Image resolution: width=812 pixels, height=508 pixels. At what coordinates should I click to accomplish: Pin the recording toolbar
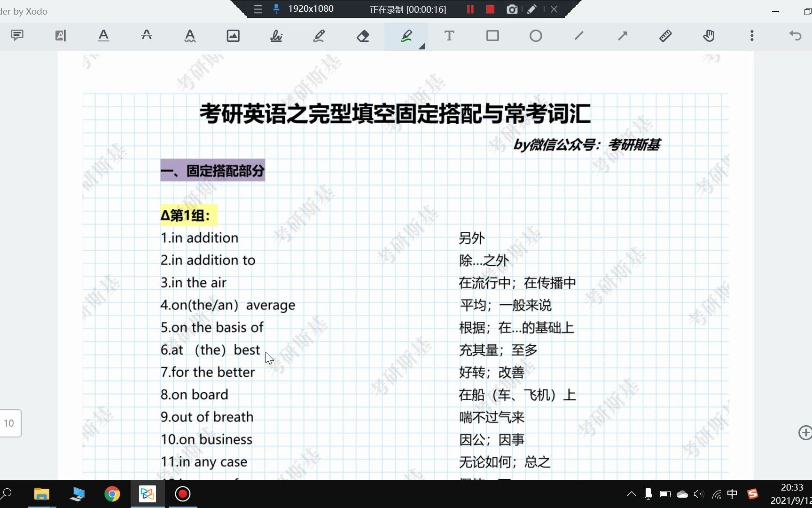[276, 9]
